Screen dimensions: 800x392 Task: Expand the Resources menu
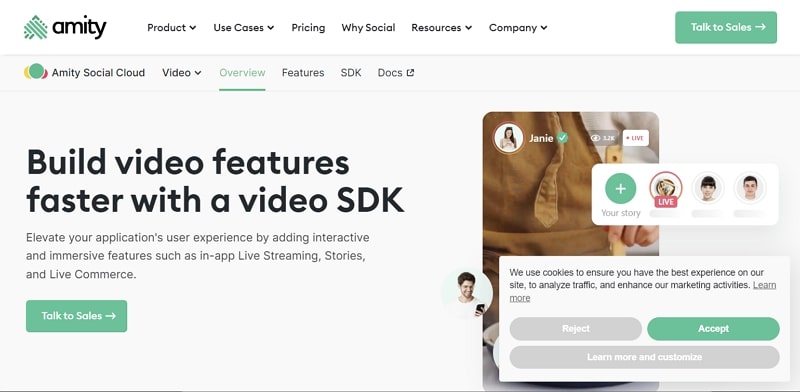(x=441, y=28)
